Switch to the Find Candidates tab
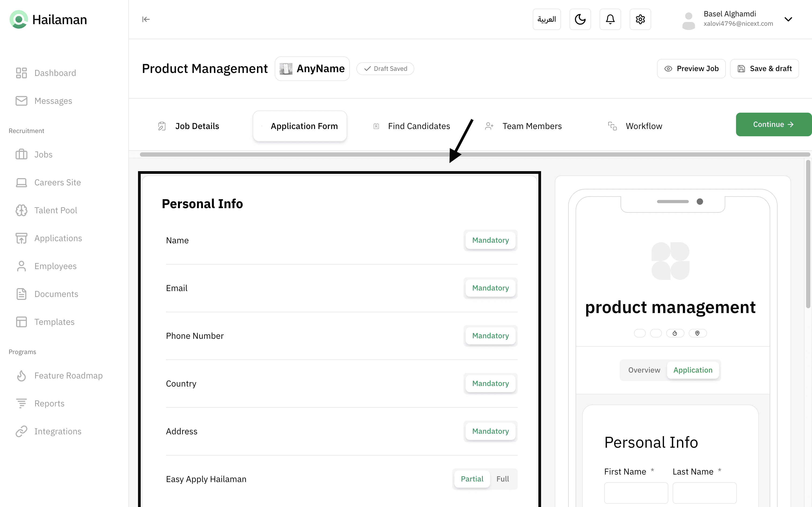 tap(418, 126)
